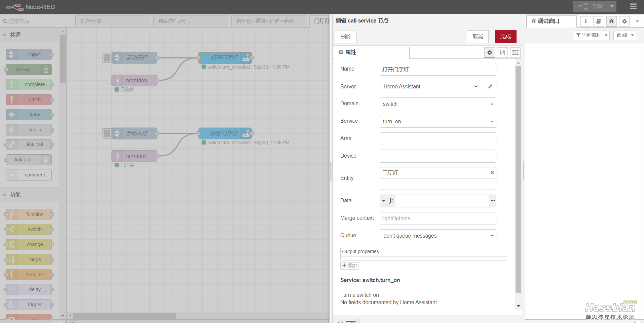Open the Server Home Assistant dropdown
The width and height of the screenshot is (644, 323).
click(x=430, y=86)
